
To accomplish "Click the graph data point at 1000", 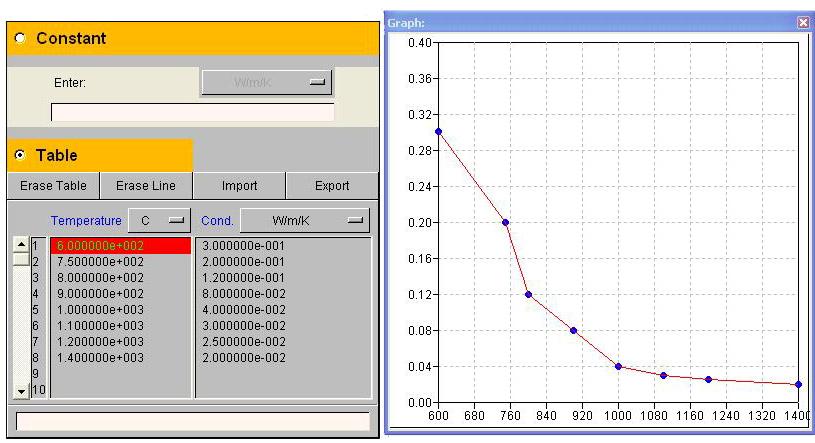I will click(619, 367).
